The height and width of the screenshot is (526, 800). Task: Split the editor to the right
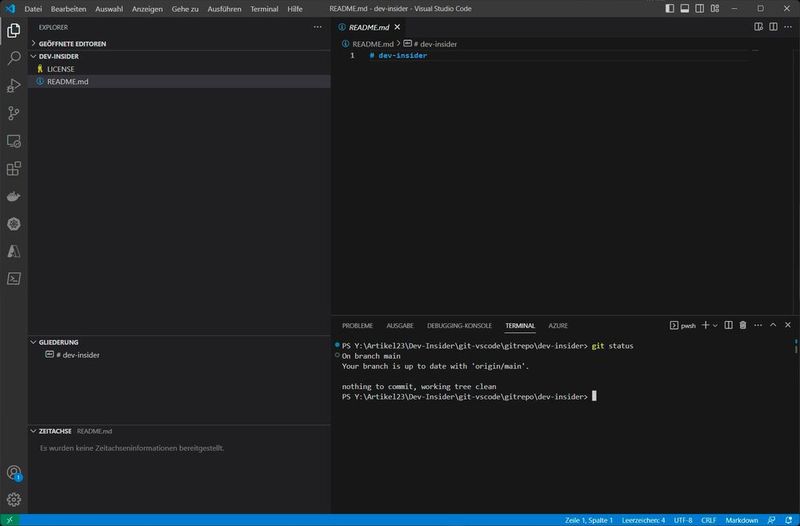click(x=773, y=27)
